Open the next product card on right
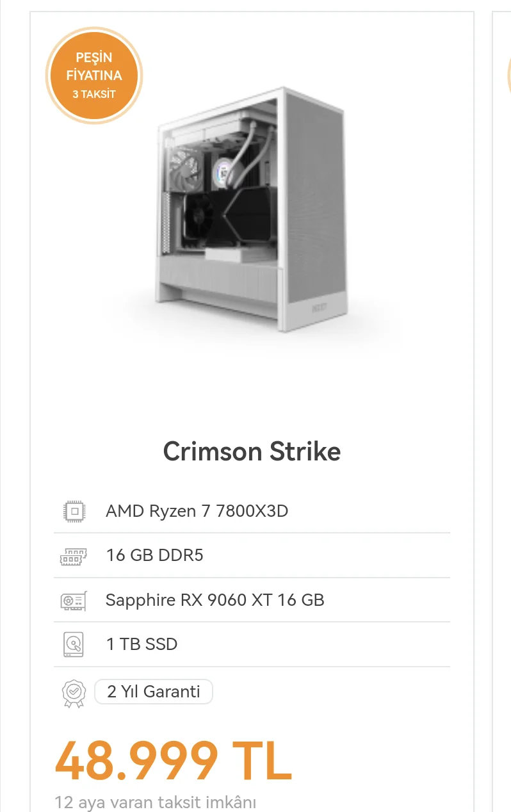Image resolution: width=511 pixels, height=812 pixels. [x=501, y=410]
